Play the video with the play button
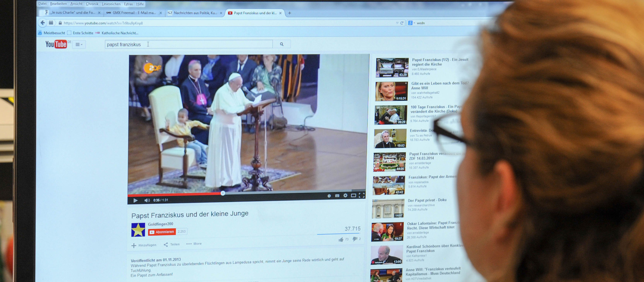644x282 pixels. pyautogui.click(x=135, y=200)
